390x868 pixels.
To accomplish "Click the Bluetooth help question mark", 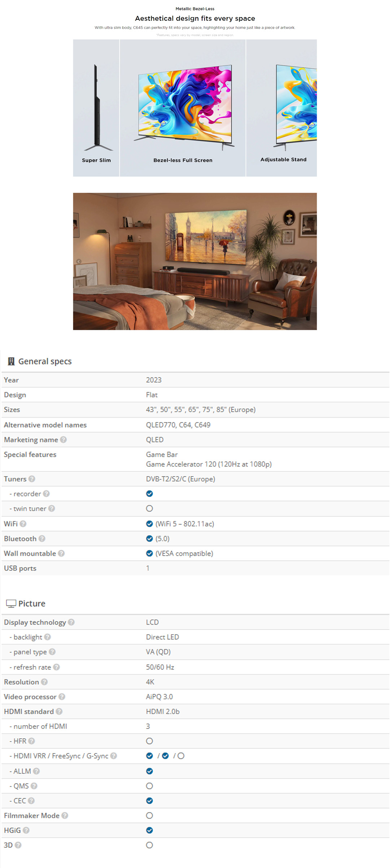I will tap(42, 539).
